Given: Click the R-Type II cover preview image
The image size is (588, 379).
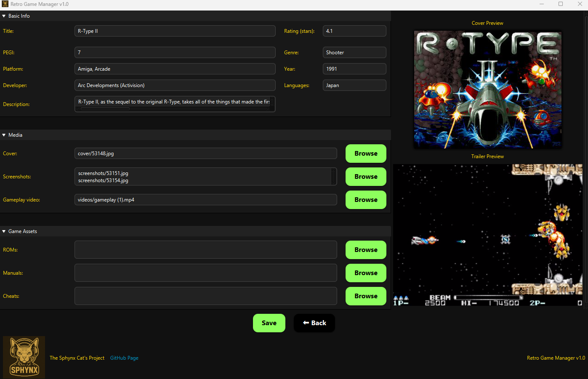Looking at the screenshot, I should 487,89.
